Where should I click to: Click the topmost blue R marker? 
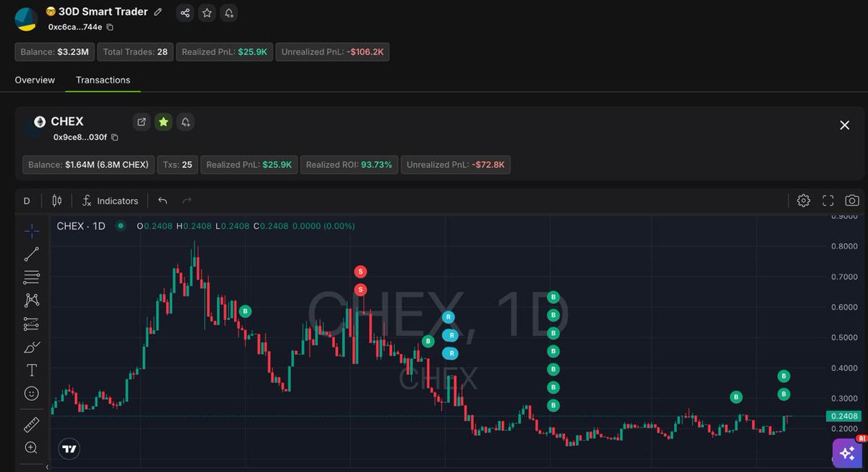[448, 316]
